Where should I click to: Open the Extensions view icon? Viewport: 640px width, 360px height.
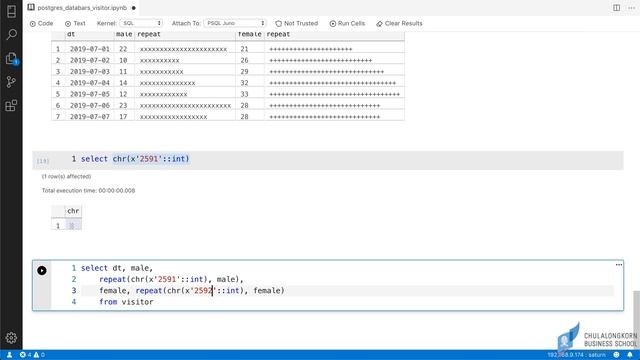tap(11, 106)
